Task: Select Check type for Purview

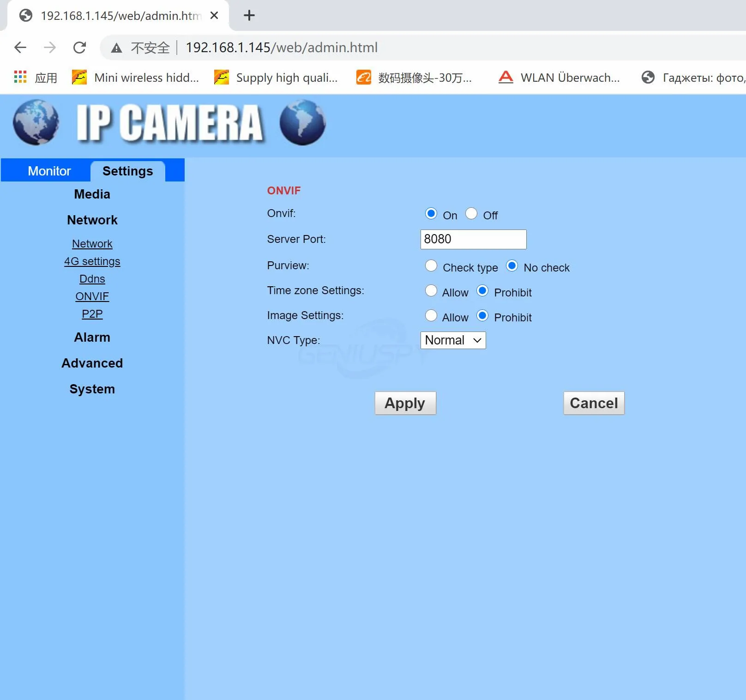Action: tap(431, 266)
